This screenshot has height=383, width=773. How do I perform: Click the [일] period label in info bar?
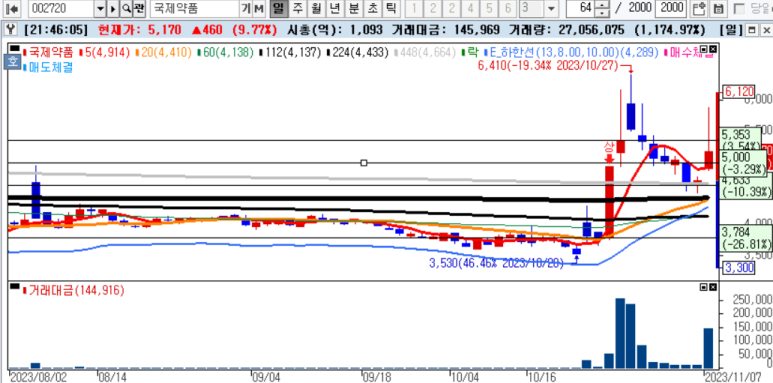point(730,30)
